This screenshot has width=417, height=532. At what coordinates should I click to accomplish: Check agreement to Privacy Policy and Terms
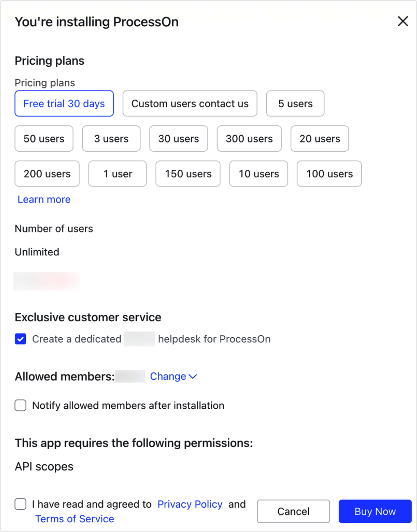point(20,504)
